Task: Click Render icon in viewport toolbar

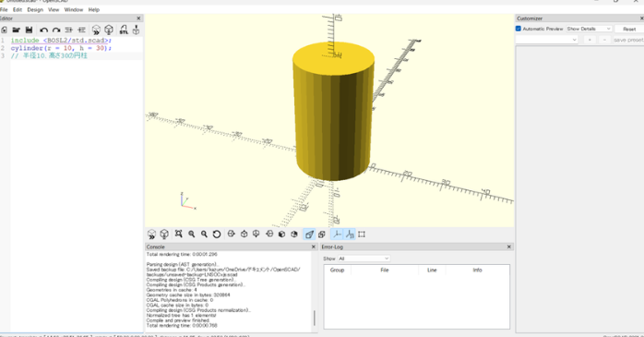Action: point(164,235)
